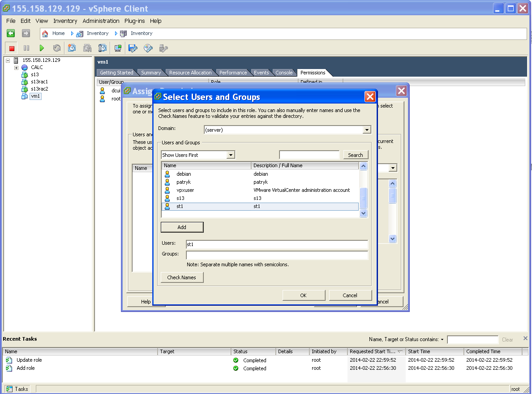Reset the virtual machine using toolbar icon
The height and width of the screenshot is (394, 532).
coord(57,48)
